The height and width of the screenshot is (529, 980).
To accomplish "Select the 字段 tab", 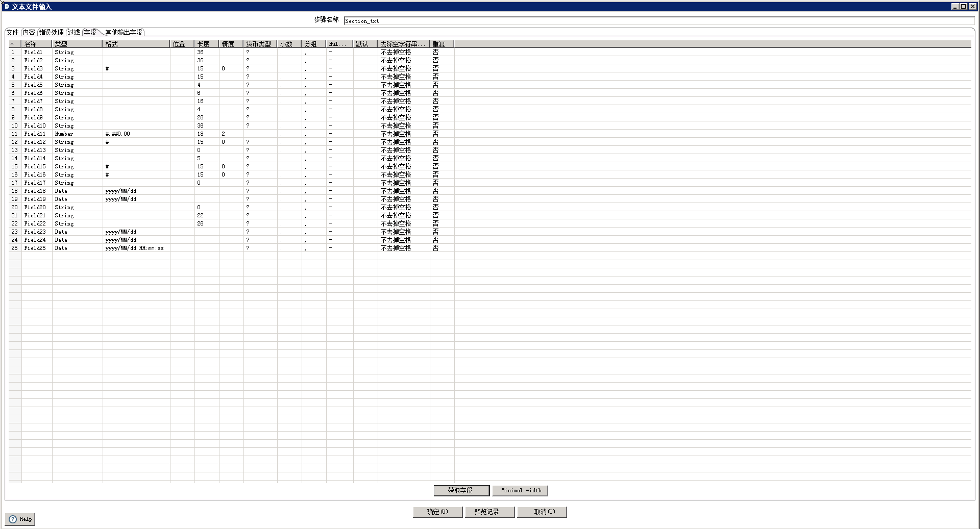I will coord(90,32).
